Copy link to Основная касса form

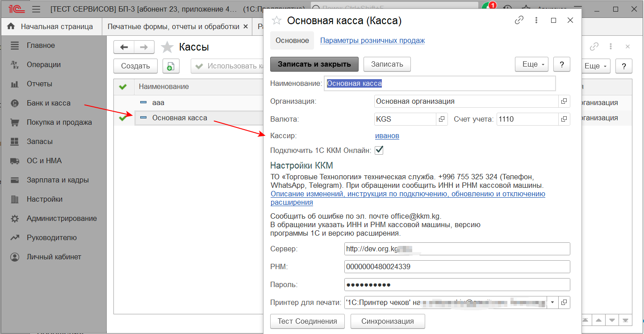519,20
